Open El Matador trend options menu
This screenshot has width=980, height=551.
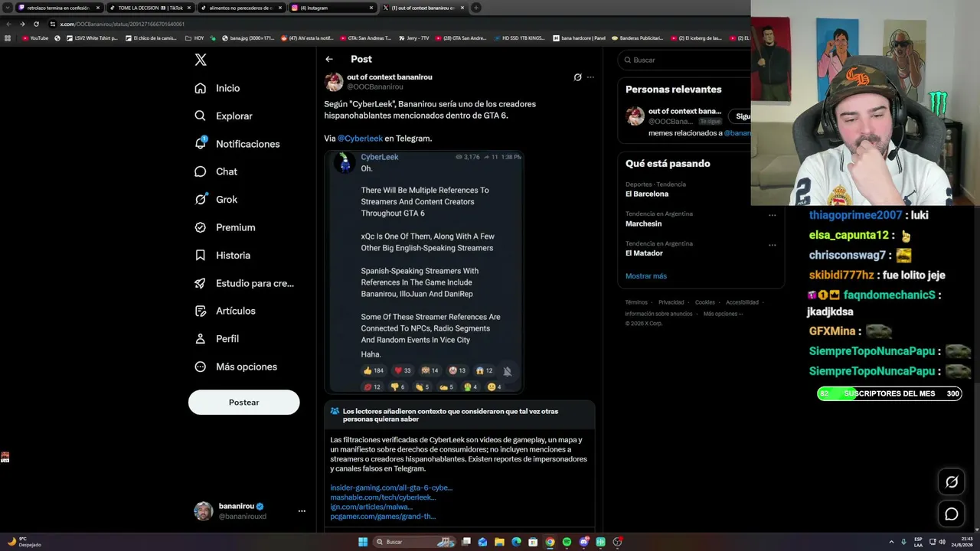pos(773,244)
